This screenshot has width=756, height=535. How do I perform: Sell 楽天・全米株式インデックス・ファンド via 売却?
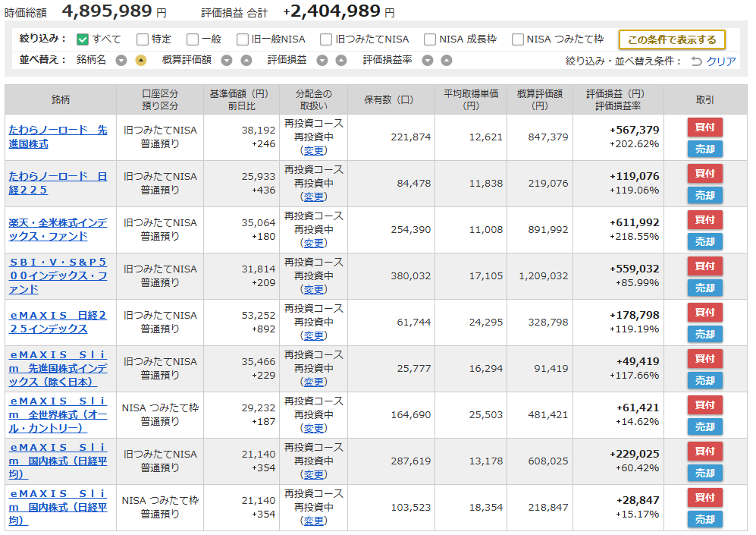[x=705, y=242]
